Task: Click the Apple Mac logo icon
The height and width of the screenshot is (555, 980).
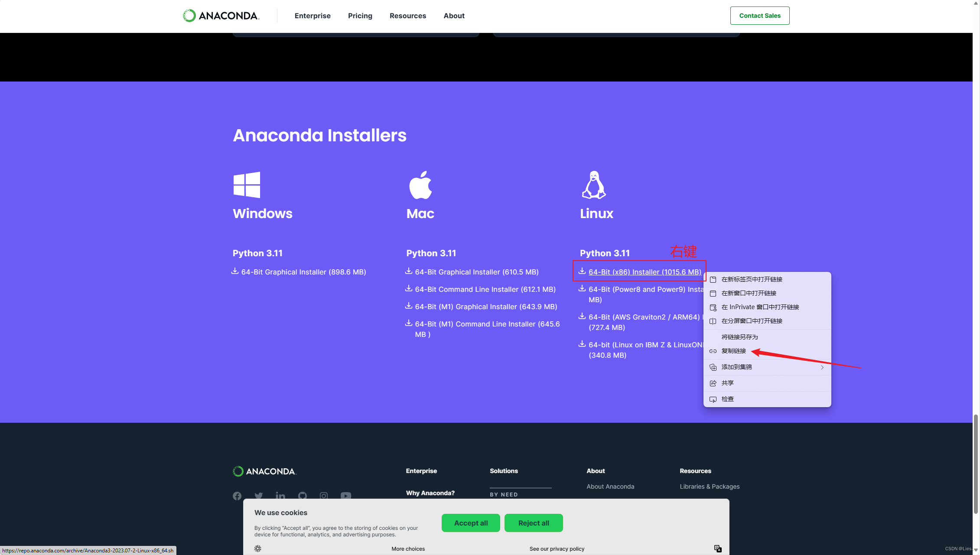Action: coord(420,185)
